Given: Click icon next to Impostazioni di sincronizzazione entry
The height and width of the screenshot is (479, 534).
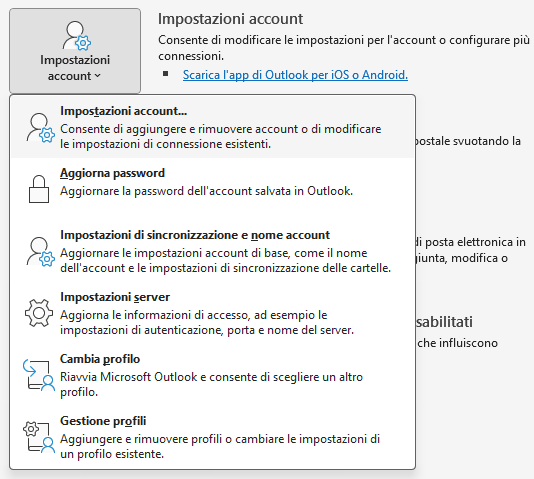Looking at the screenshot, I should (40, 252).
